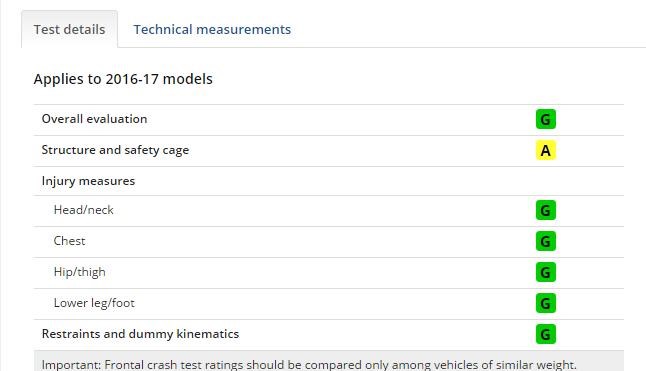Click Restraints and dummy kinematics label
Screen dimensions: 646x371
coord(140,334)
